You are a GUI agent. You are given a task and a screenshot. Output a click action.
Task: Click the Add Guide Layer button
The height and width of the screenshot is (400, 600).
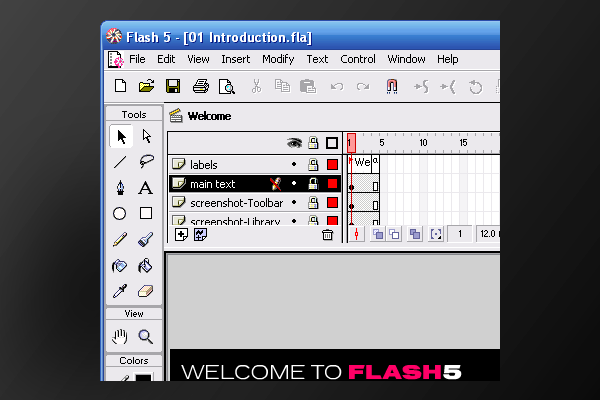(x=201, y=234)
